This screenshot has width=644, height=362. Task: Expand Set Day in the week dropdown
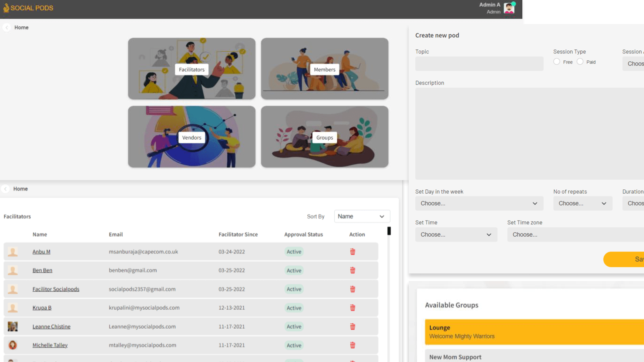[479, 203]
